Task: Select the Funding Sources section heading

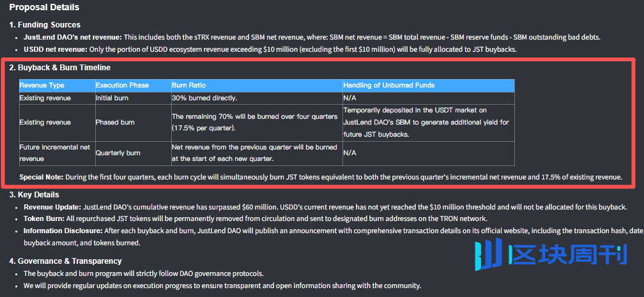Action: 45,25
